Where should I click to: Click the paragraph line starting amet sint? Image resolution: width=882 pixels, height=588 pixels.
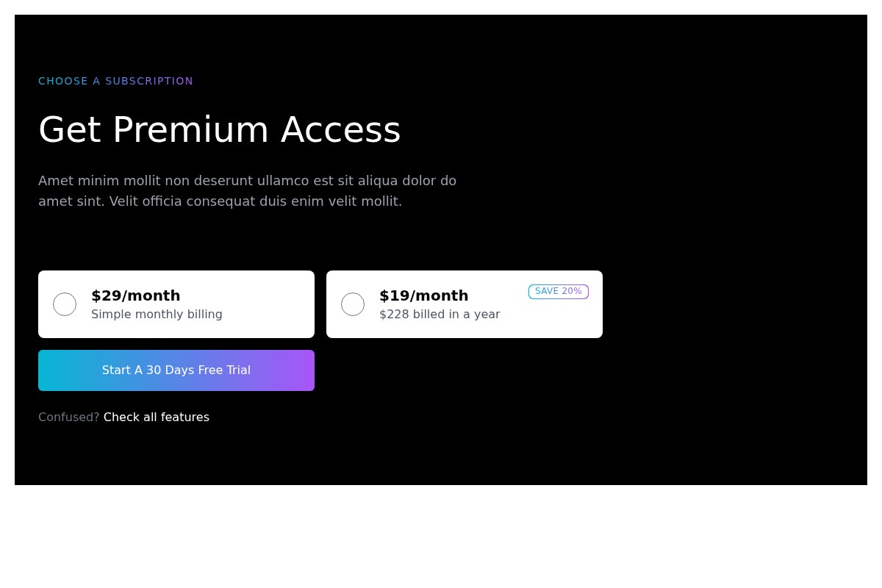pos(220,201)
